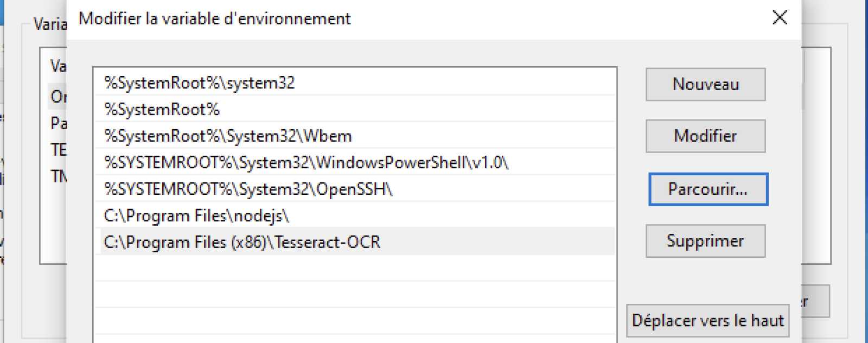Click the first empty row below Tesseract-OCR

coord(355,268)
